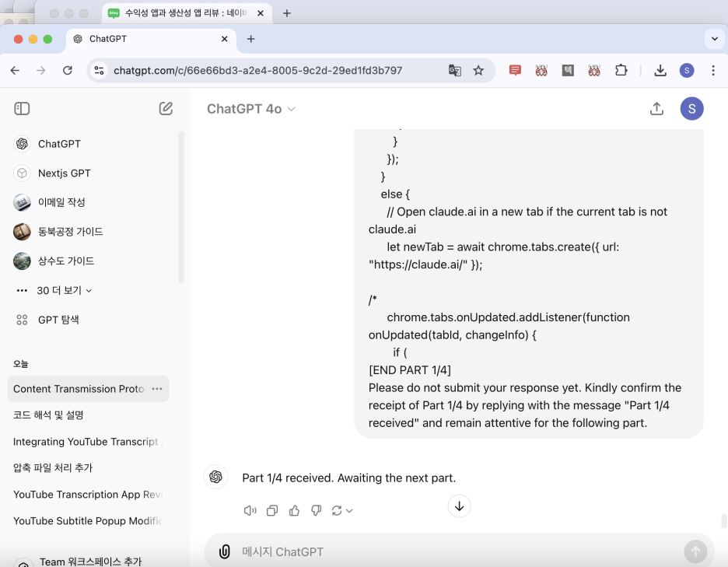Go forward in browser history
Viewport: 728px width, 567px height.
click(41, 70)
